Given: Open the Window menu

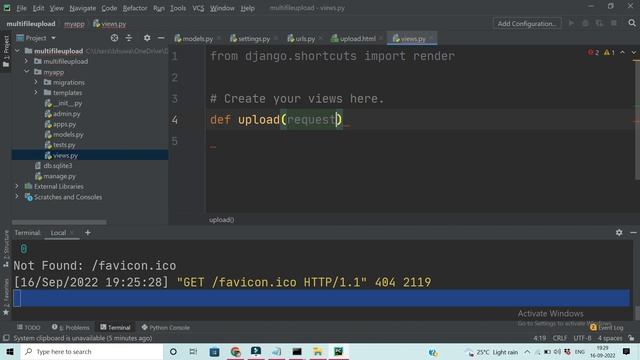Looking at the screenshot, I should 222,8.
